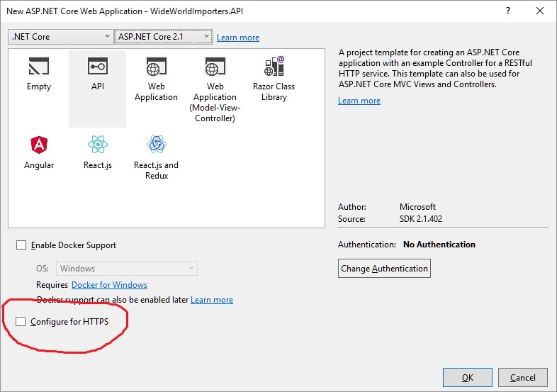Pick the React.js and Redux template

(x=156, y=145)
